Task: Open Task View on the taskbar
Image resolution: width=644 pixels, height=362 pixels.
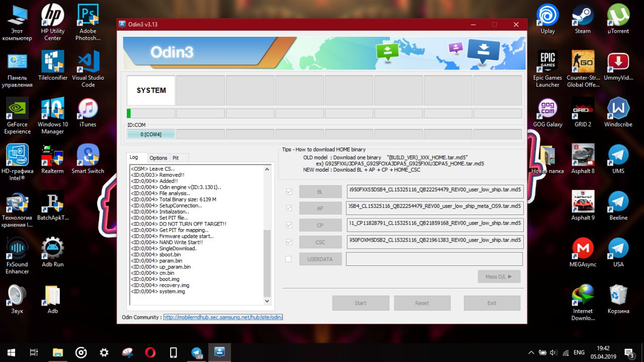Action: tap(34, 352)
